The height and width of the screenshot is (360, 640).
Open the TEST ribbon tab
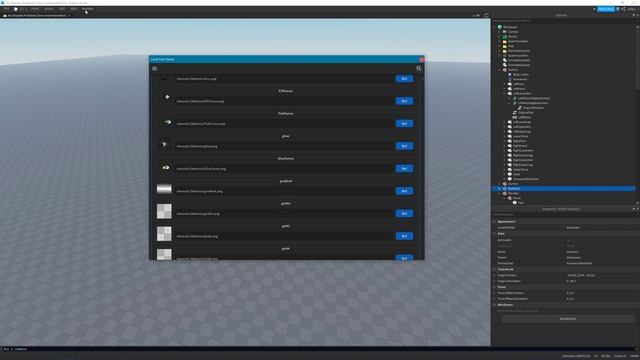click(x=62, y=9)
